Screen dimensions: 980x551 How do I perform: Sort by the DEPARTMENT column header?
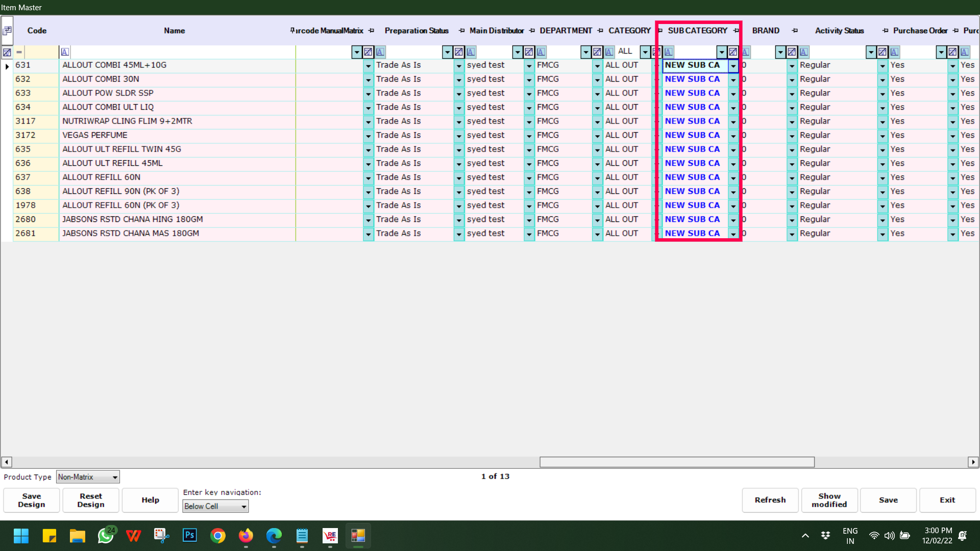tap(566, 31)
